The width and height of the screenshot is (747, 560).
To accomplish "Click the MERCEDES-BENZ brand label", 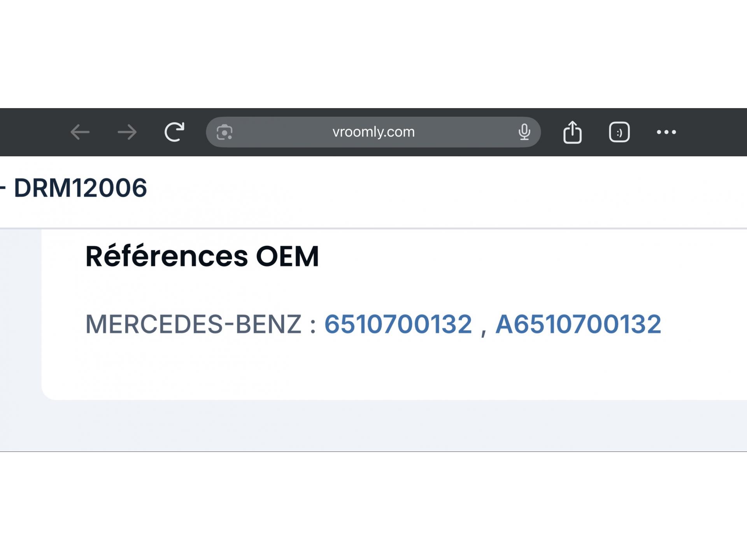I will click(193, 324).
